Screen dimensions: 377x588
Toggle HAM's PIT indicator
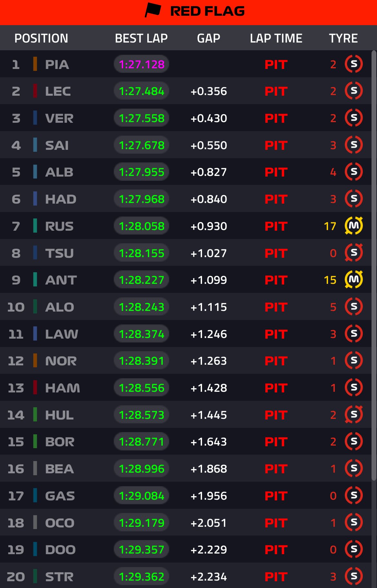point(275,388)
